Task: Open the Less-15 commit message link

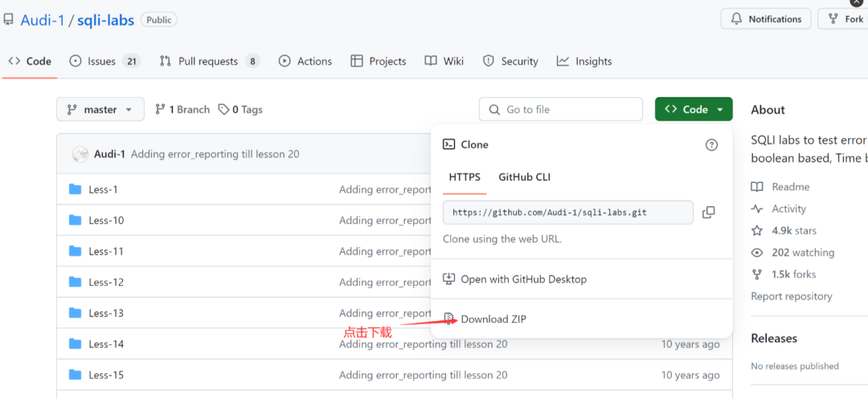Action: point(423,375)
